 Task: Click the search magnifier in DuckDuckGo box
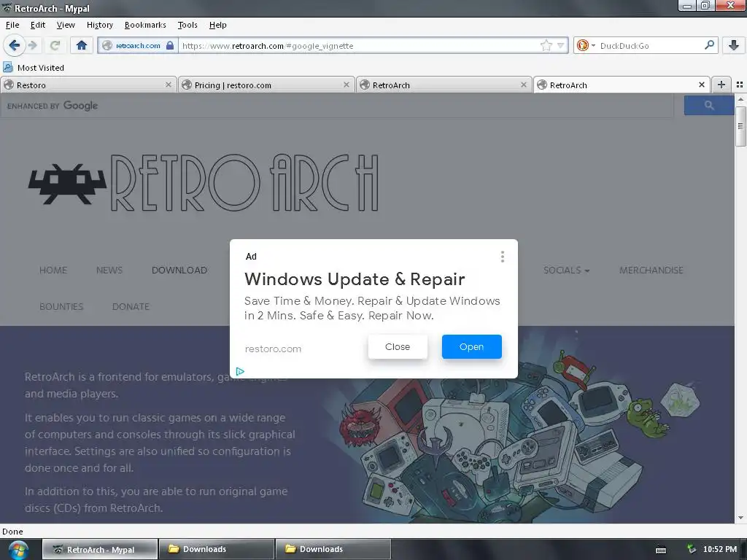click(x=709, y=45)
